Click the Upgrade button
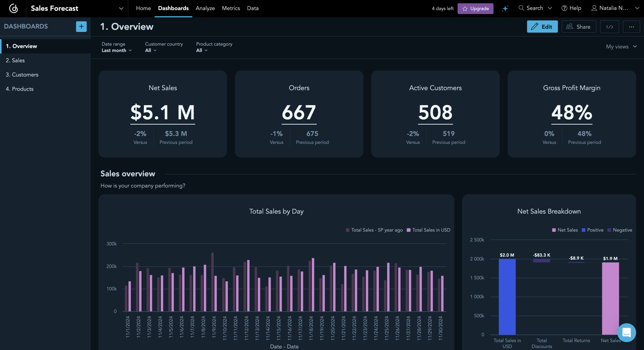 [475, 9]
